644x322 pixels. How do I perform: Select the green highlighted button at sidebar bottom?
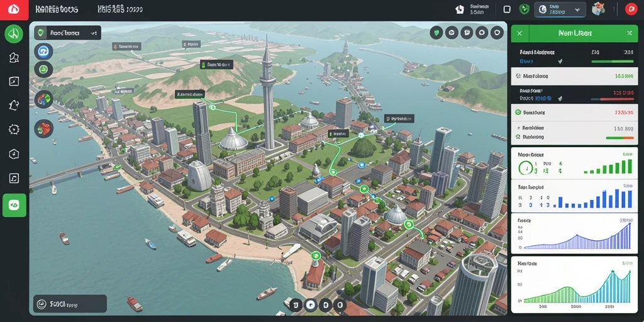click(14, 206)
